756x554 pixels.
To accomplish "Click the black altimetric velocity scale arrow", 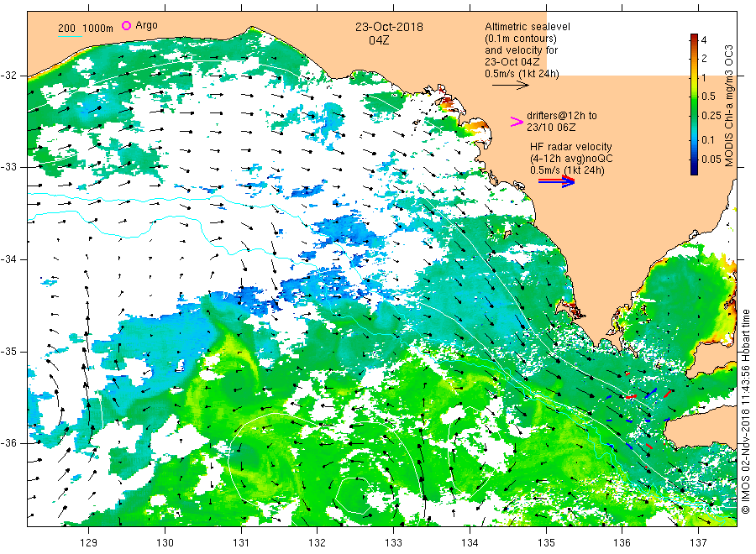I will click(x=510, y=86).
